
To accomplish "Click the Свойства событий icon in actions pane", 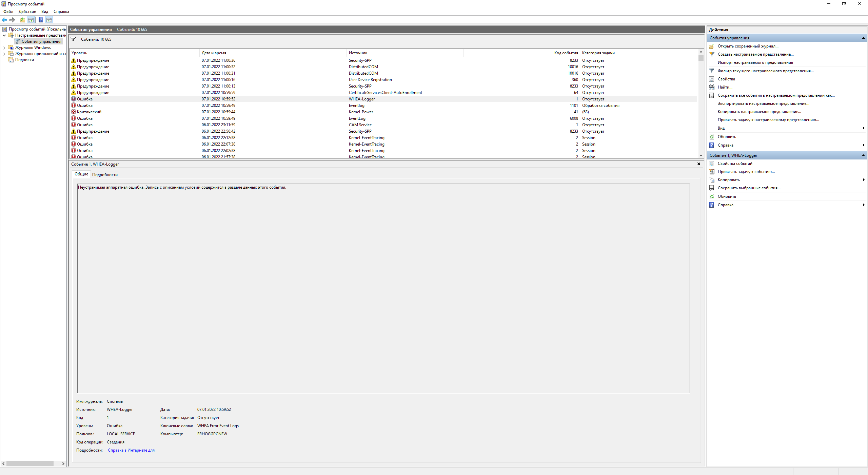I will [x=712, y=164].
